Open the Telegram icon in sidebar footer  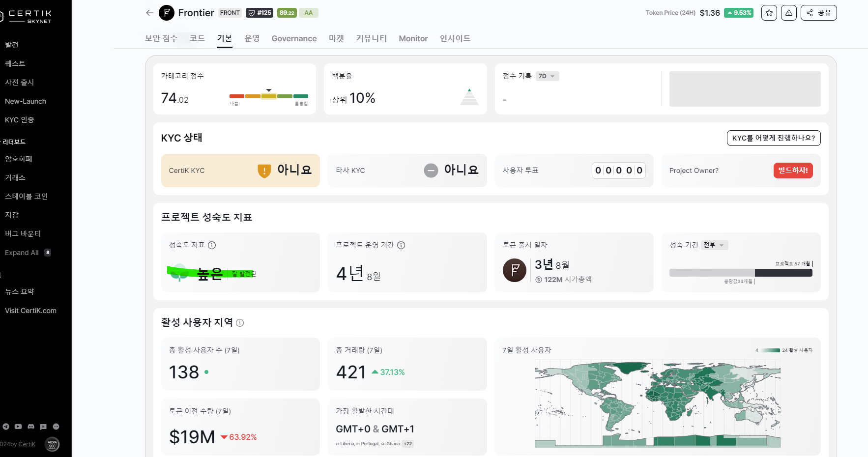click(x=6, y=427)
